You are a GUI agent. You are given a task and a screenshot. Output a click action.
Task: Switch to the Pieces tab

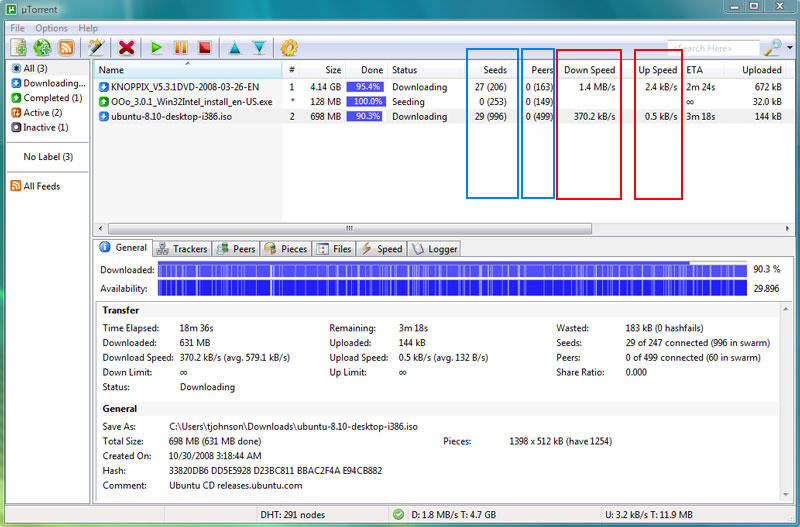tap(286, 249)
